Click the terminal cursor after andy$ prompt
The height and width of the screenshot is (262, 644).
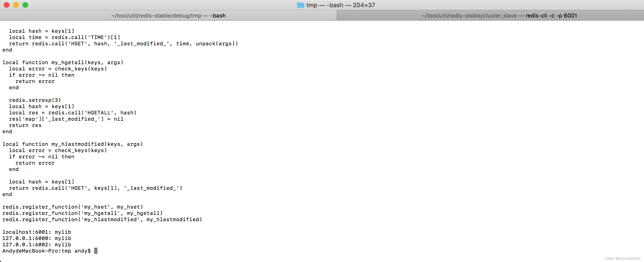96,251
